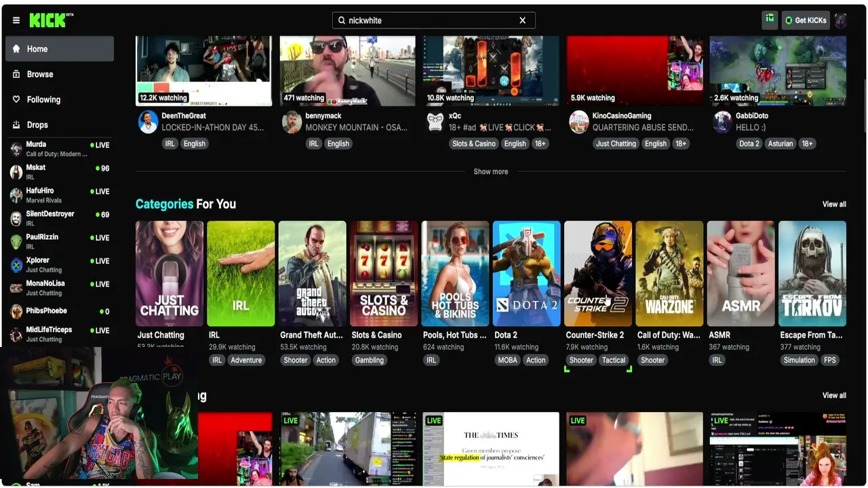Open Following in the sidebar
Image resolution: width=868 pixels, height=488 pixels.
pos(60,100)
